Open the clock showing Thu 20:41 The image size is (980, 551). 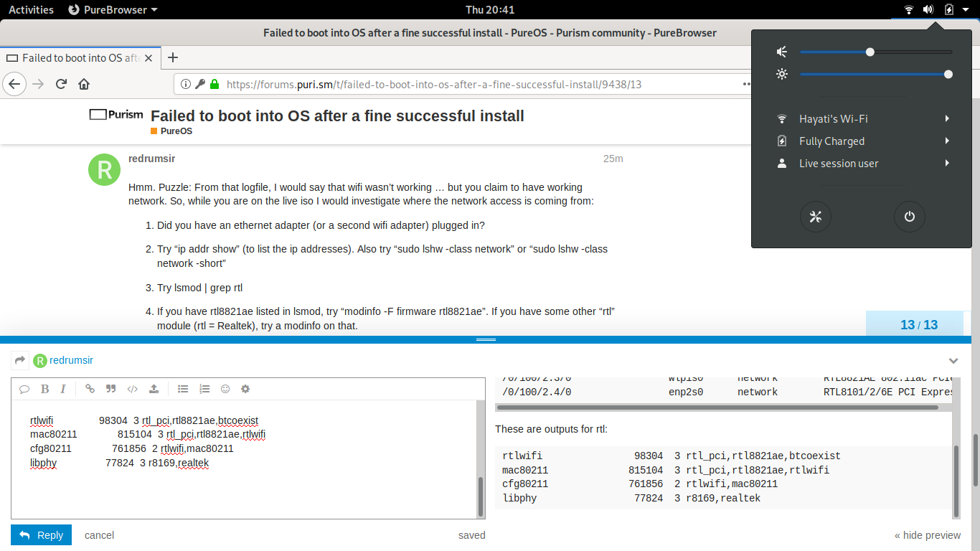490,9
